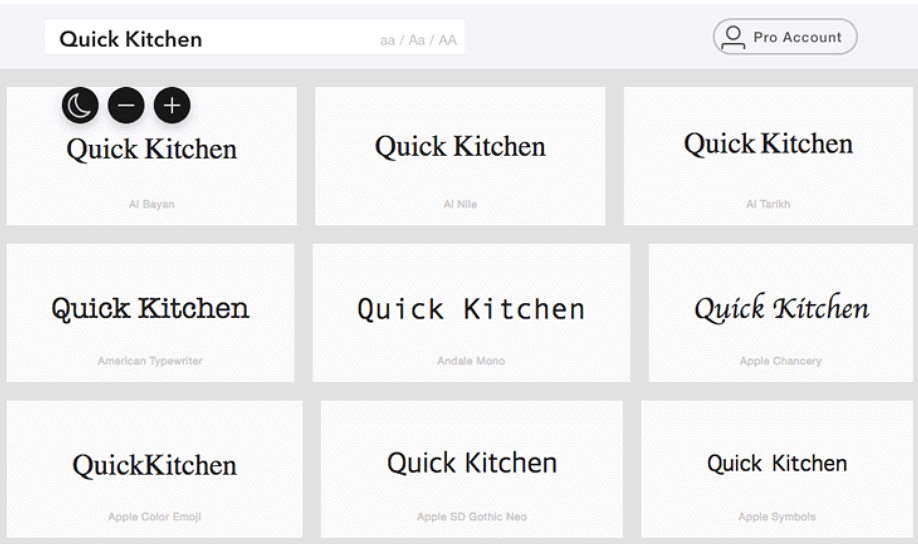Increase preview size with the plus icon
The width and height of the screenshot is (918, 544).
coord(172,104)
